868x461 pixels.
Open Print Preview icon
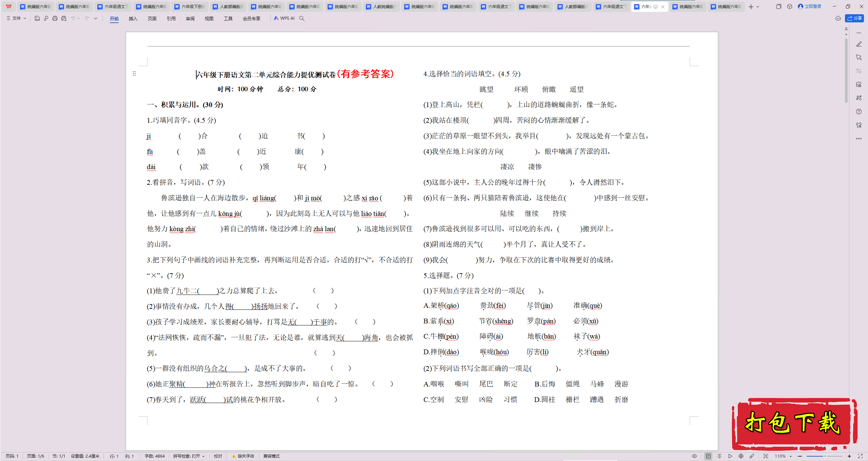[64, 18]
